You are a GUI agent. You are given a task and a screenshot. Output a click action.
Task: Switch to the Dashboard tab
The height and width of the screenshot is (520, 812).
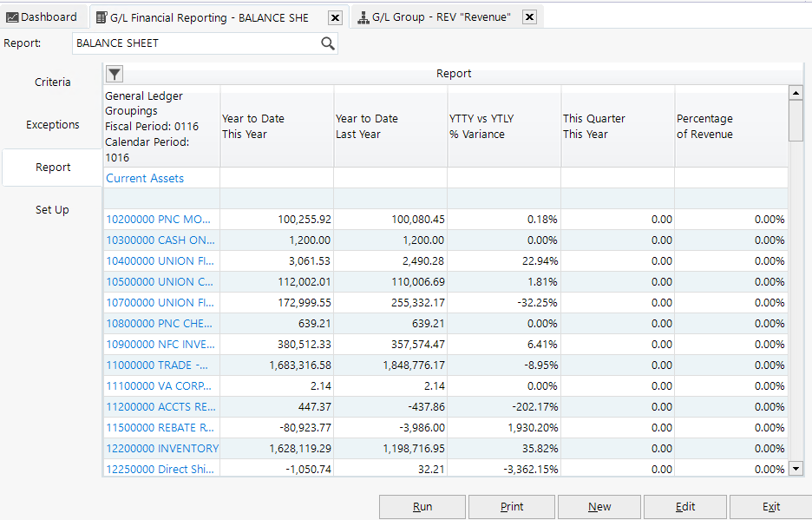43,16
